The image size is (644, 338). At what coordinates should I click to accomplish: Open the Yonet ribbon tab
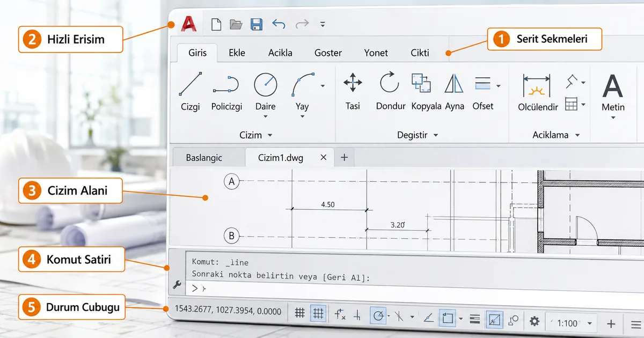376,53
